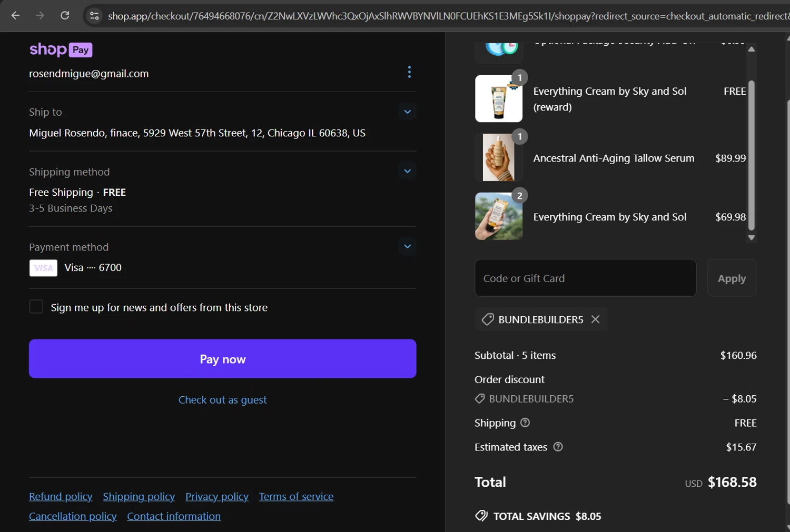Open the Cancellation policy link
The width and height of the screenshot is (790, 532).
pos(73,516)
